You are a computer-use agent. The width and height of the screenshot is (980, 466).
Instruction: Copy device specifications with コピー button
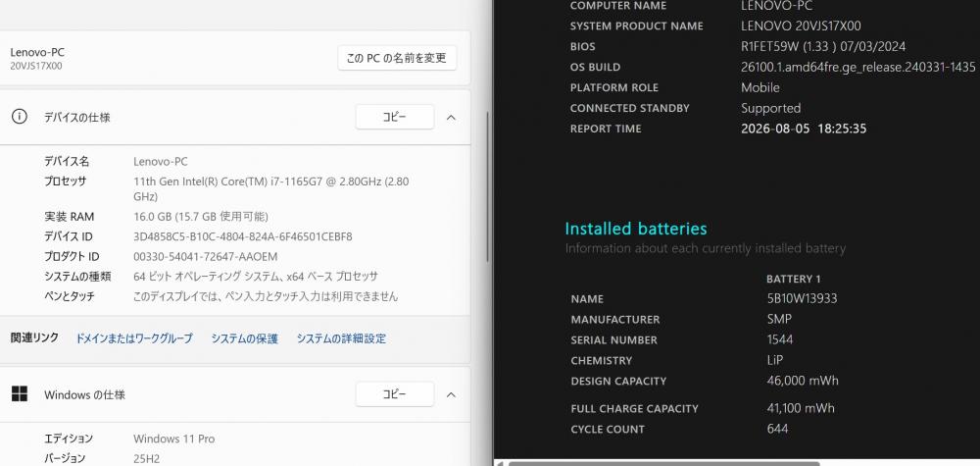point(394,117)
